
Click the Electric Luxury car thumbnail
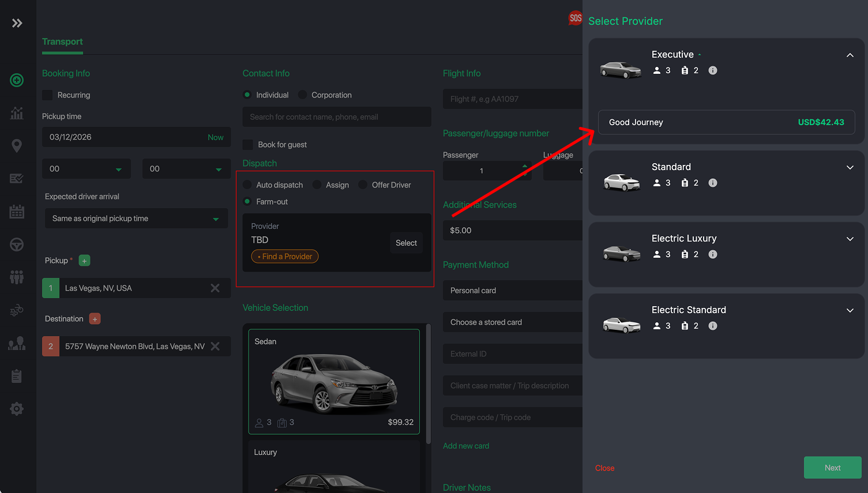[622, 253]
